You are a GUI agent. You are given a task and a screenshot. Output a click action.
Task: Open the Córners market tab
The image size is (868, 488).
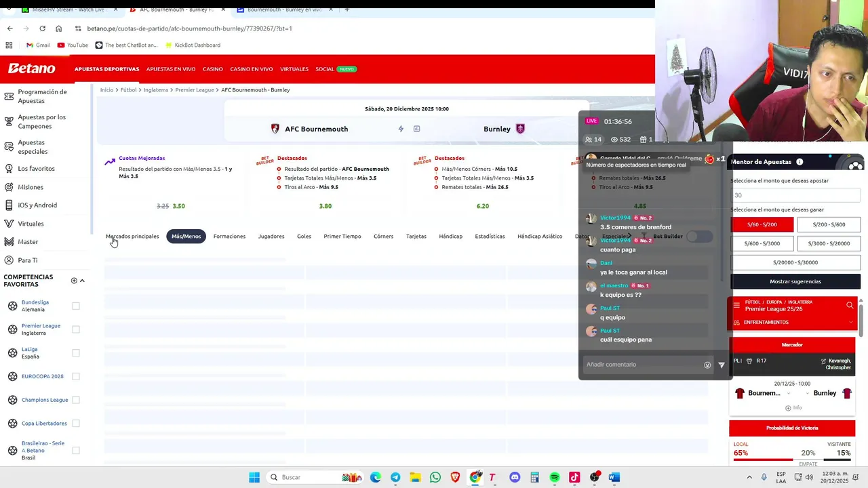point(383,236)
